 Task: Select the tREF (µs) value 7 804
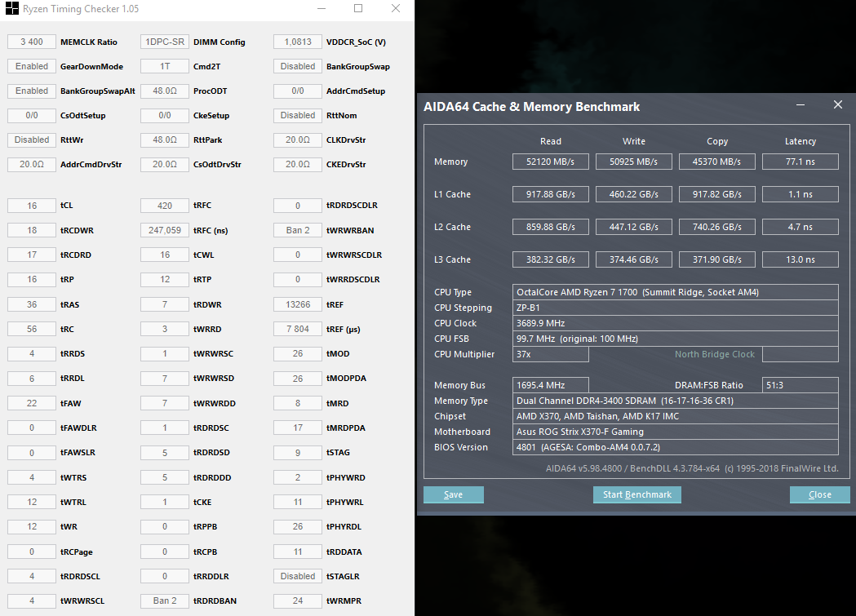(298, 329)
